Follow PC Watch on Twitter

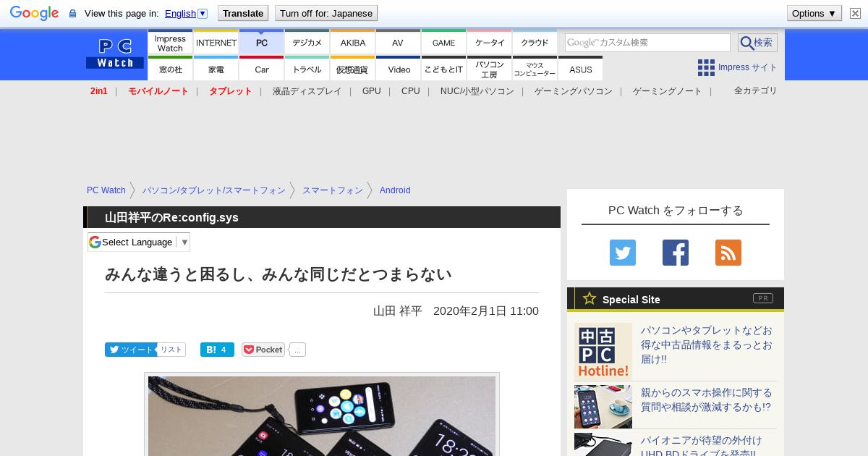click(623, 253)
